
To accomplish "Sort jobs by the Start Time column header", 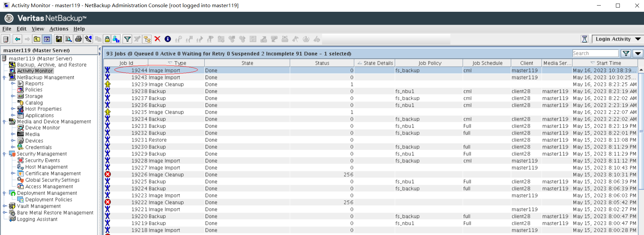I will pos(608,63).
